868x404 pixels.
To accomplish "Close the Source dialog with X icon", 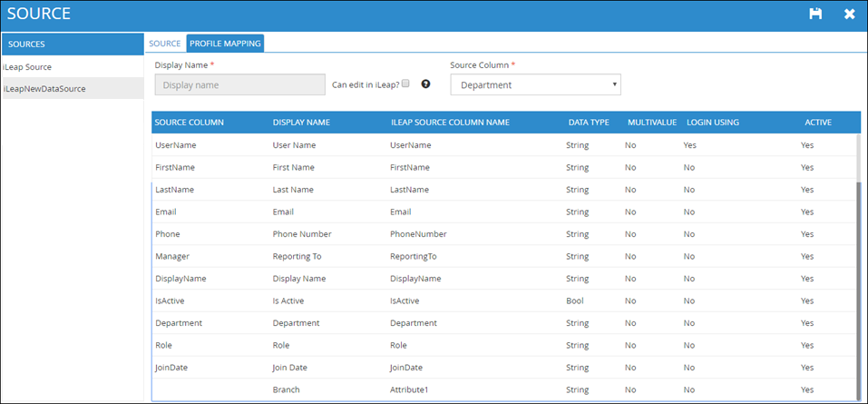I will [849, 15].
